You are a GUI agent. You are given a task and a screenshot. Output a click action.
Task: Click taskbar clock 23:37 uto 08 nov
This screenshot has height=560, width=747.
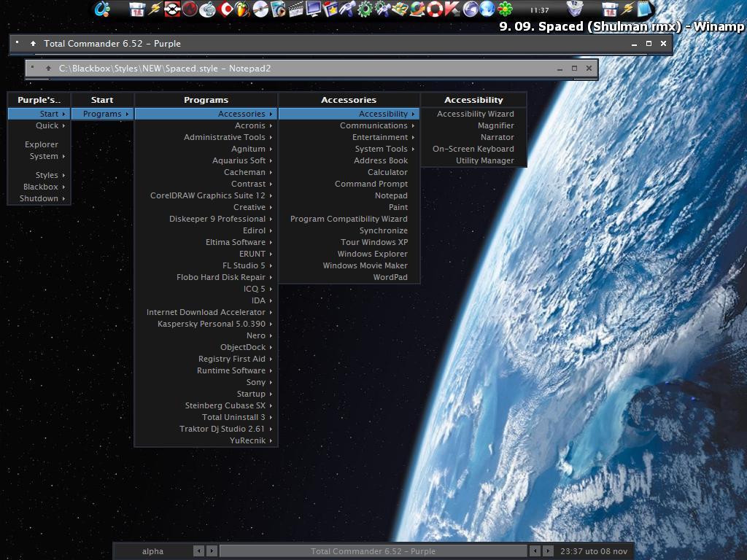[594, 551]
